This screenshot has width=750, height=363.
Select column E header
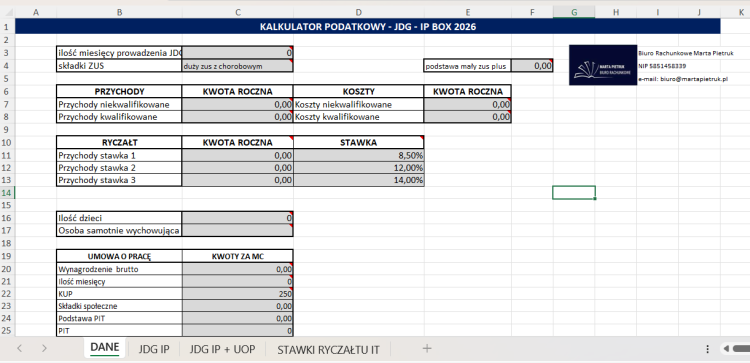click(x=468, y=12)
